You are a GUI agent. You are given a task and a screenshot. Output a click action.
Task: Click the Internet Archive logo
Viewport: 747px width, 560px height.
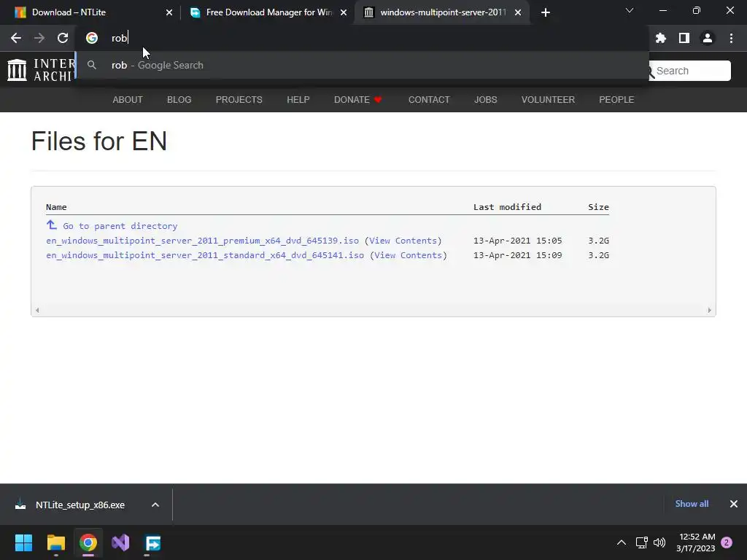click(41, 70)
